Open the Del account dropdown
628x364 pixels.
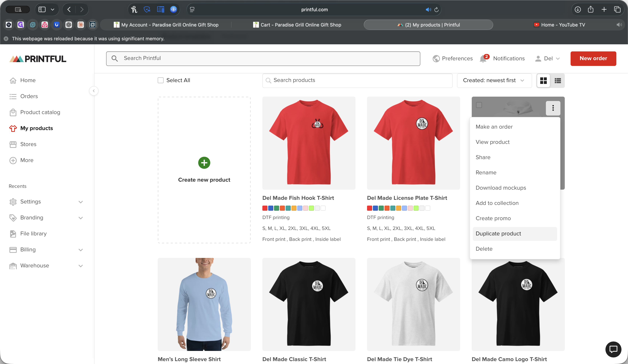coord(547,58)
